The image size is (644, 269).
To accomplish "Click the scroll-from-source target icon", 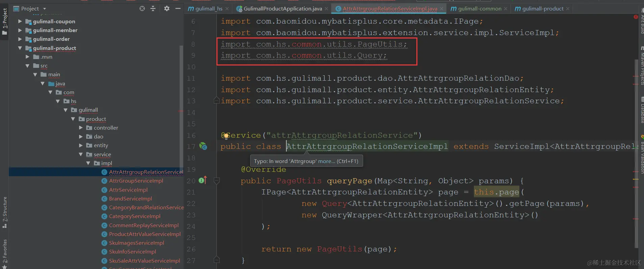I will 142,8.
